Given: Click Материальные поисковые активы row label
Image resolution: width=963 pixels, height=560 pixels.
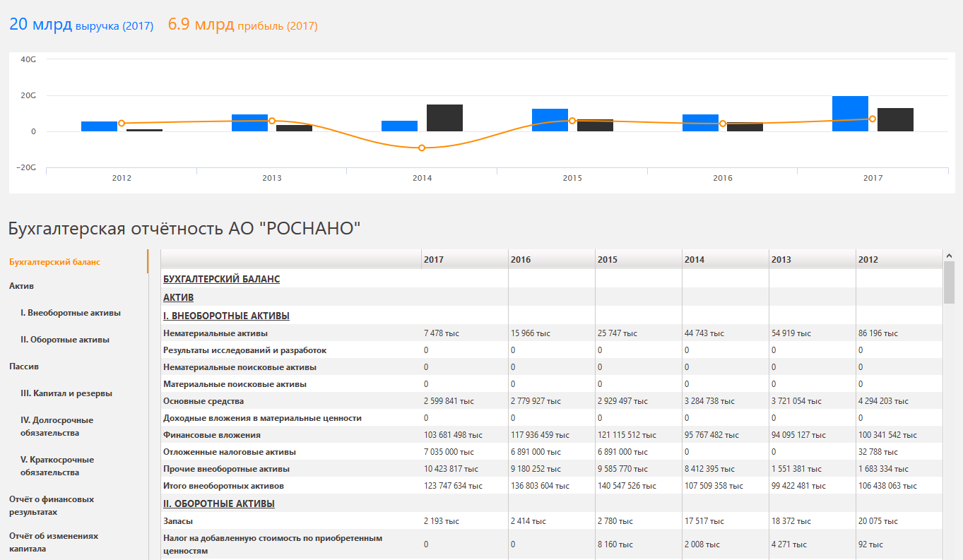Looking at the screenshot, I should click(x=235, y=384).
